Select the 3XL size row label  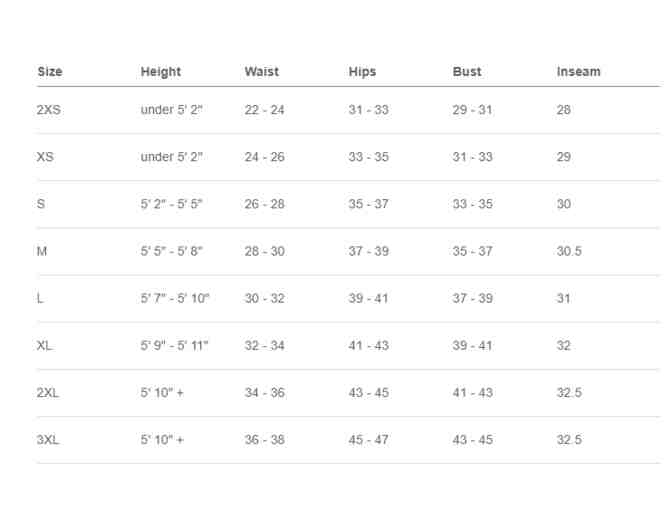(x=48, y=440)
